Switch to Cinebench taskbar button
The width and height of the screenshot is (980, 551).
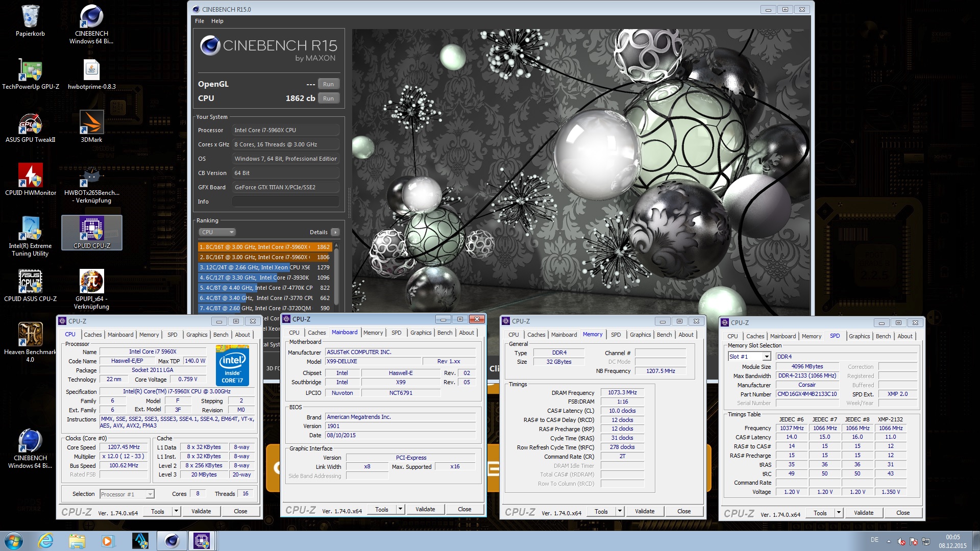[x=171, y=541]
